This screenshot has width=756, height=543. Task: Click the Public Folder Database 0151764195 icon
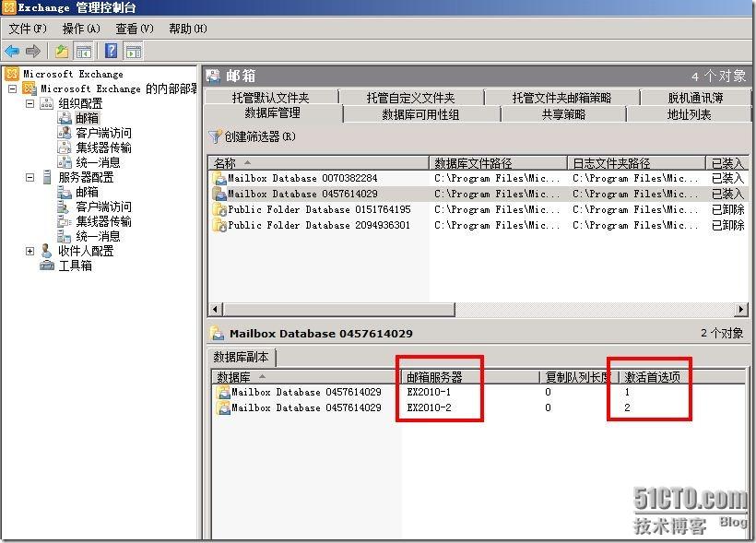[x=219, y=209]
